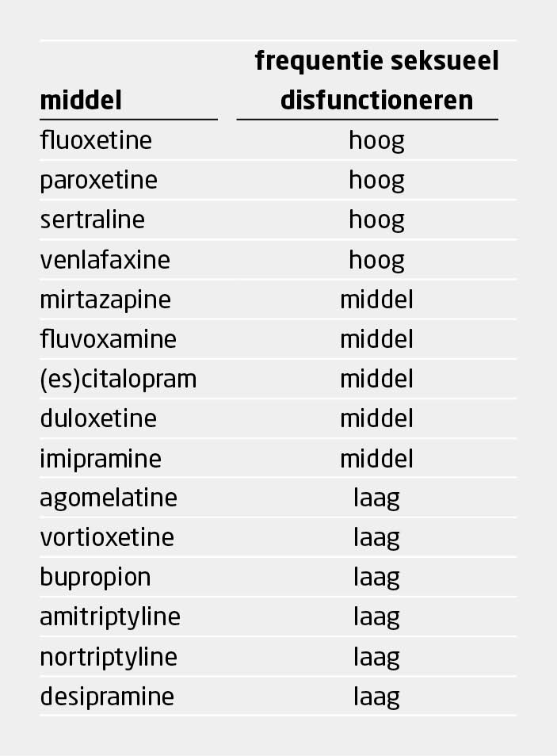Select the desipramine drug name
Screen dimensions: 557x756
point(107,697)
